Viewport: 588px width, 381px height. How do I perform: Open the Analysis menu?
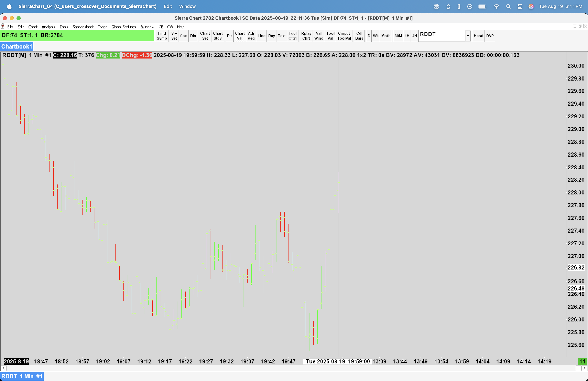48,27
